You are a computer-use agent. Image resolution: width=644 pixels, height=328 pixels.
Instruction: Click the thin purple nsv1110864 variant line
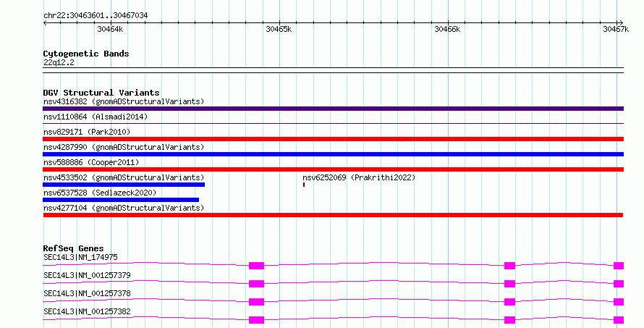coord(333,123)
